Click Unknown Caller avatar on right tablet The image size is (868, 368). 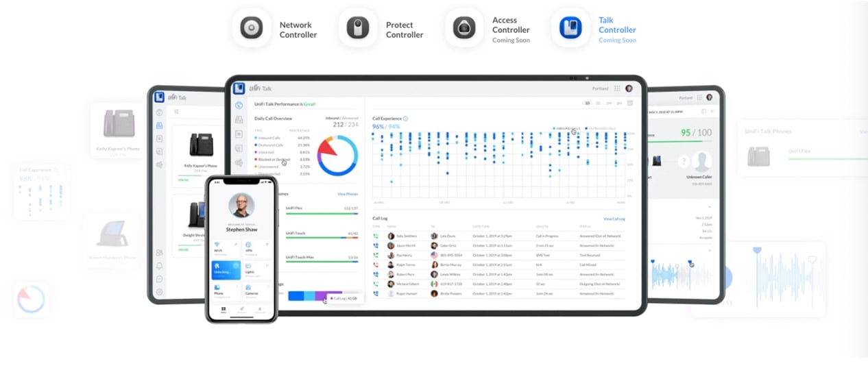pyautogui.click(x=701, y=162)
